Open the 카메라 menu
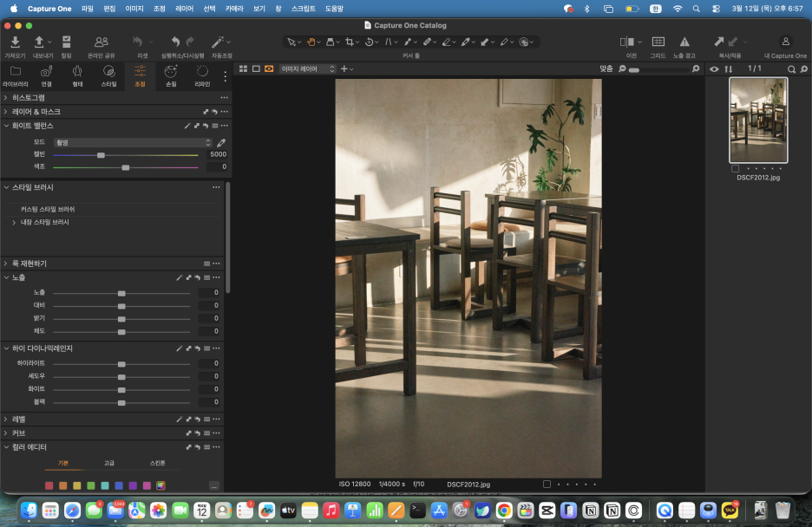 click(234, 9)
